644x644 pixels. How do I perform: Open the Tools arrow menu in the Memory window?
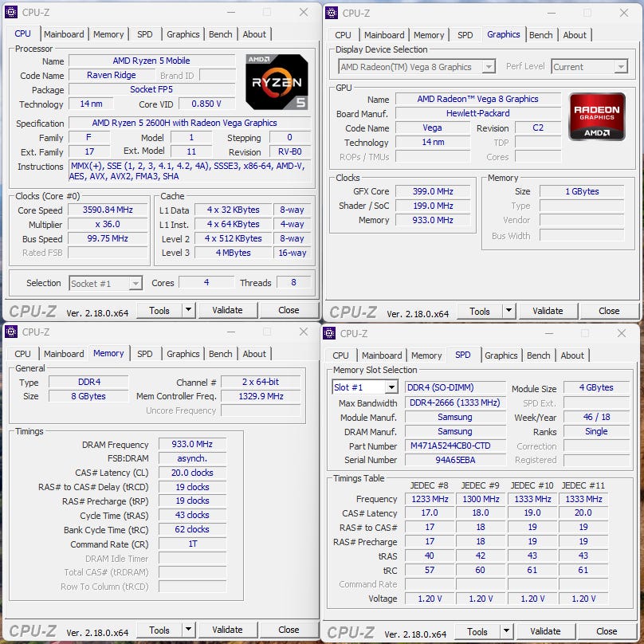pos(188,630)
